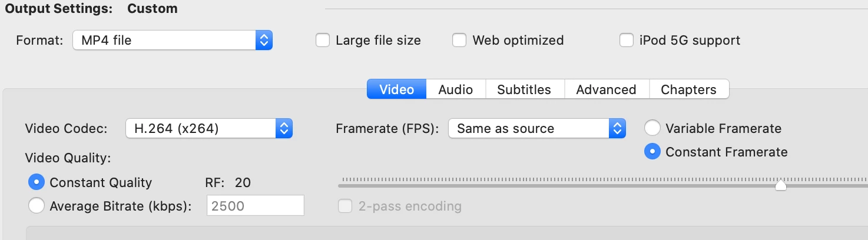Click the Output Settings Custom heading

pyautogui.click(x=91, y=9)
